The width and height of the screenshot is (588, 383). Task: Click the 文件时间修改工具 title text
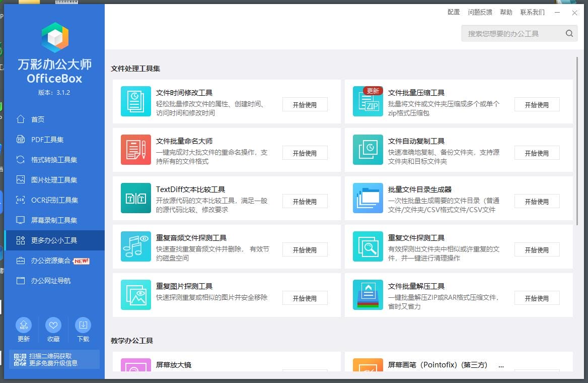click(184, 93)
